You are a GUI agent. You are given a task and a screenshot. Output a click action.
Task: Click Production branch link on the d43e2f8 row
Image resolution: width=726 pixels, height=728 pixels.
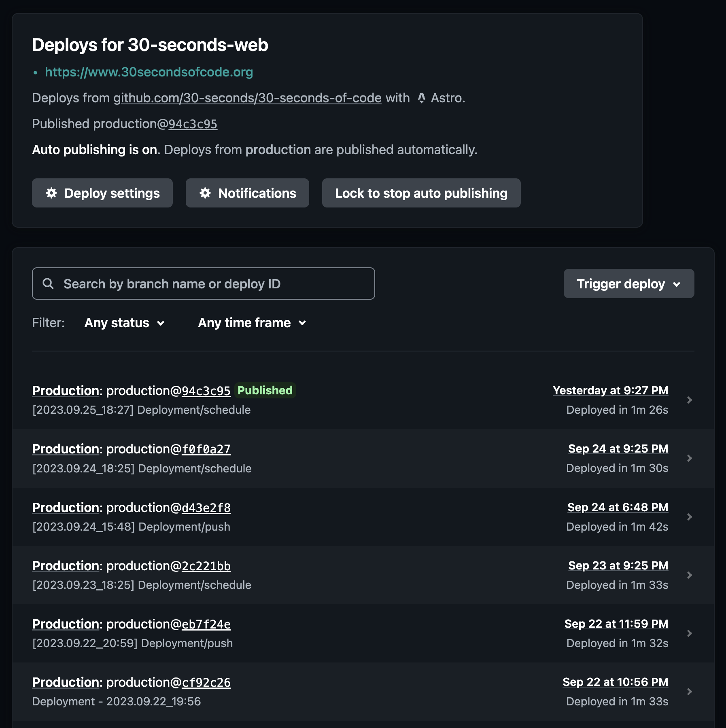(65, 508)
